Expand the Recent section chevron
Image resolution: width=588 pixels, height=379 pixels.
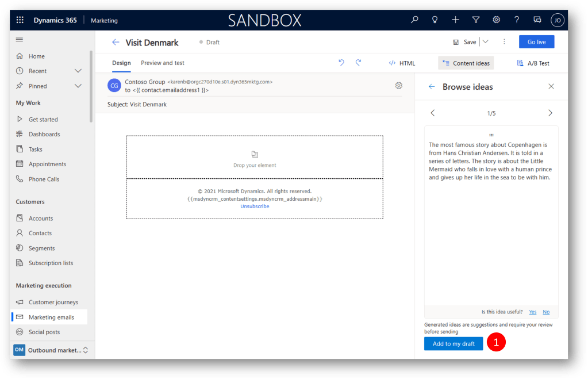point(79,71)
